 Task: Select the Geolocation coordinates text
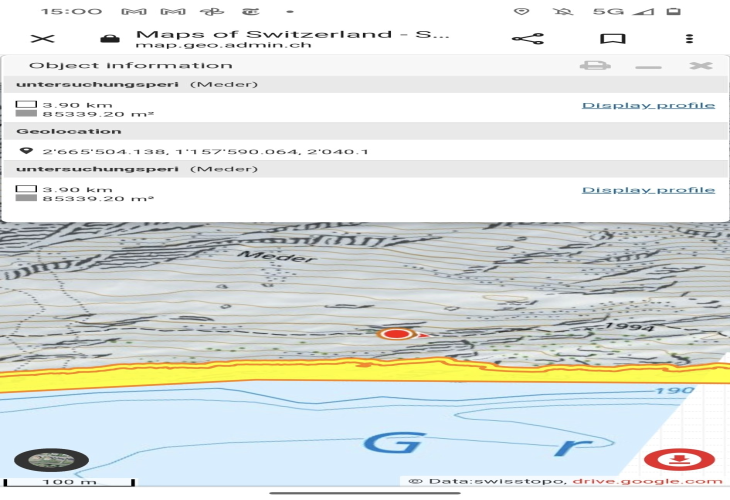[206, 152]
